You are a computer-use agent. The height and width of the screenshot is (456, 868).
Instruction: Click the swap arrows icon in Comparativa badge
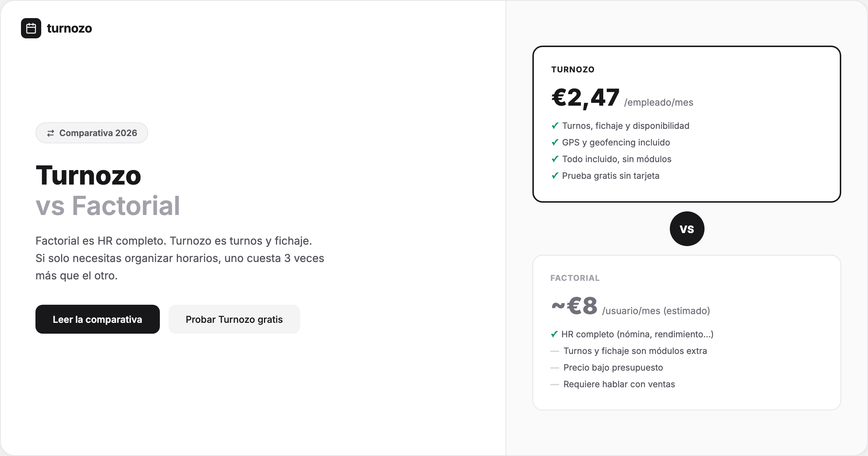[50, 133]
